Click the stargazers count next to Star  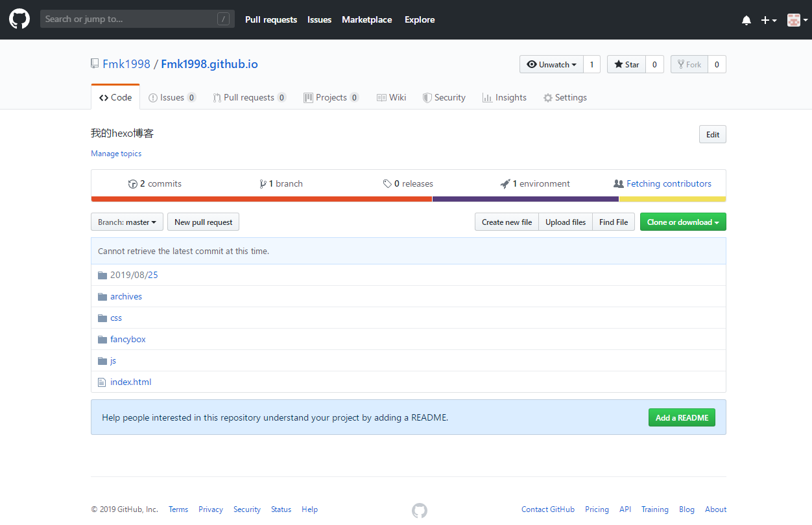coord(654,64)
